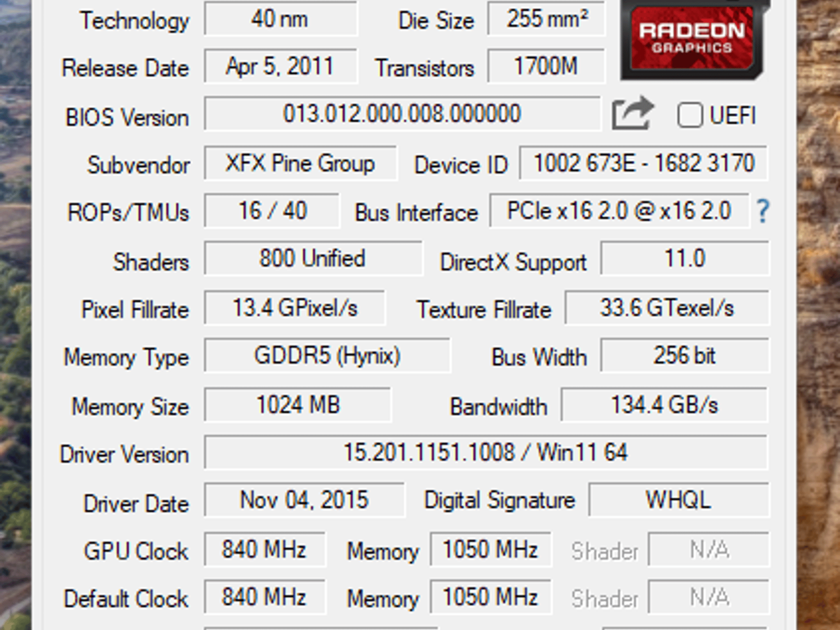Viewport: 840px width, 630px height.
Task: Click the Bandwidth value 134.4 GB/s
Action: tap(664, 405)
